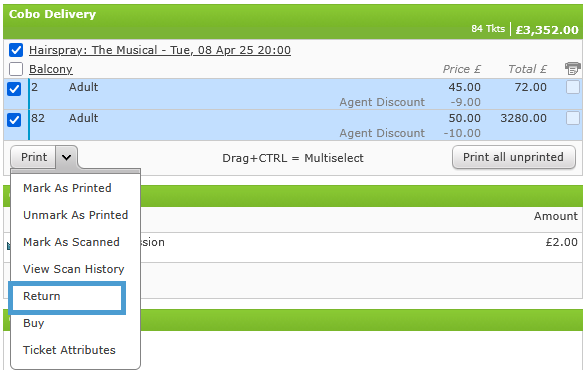Select Mark As Scanned option
This screenshot has width=587, height=370.
[71, 242]
